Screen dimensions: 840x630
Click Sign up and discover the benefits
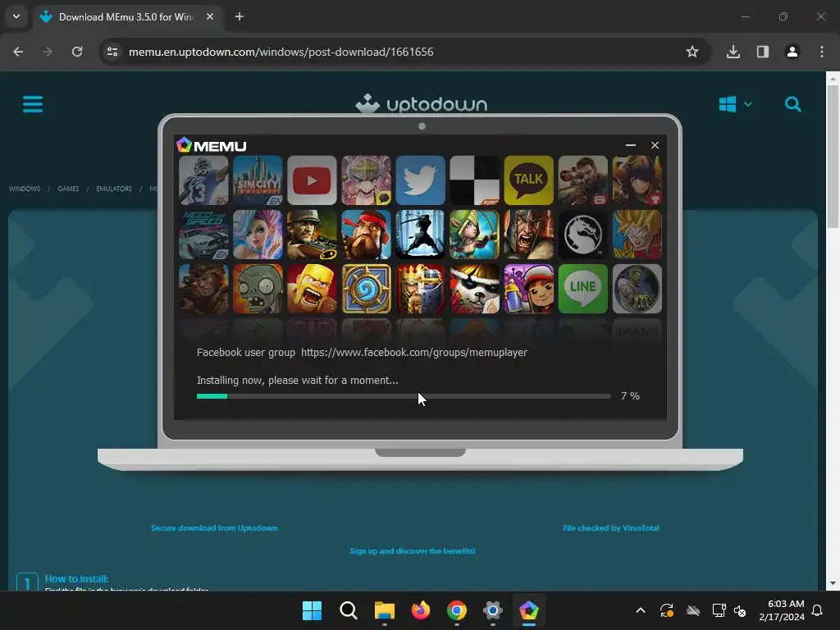click(413, 550)
